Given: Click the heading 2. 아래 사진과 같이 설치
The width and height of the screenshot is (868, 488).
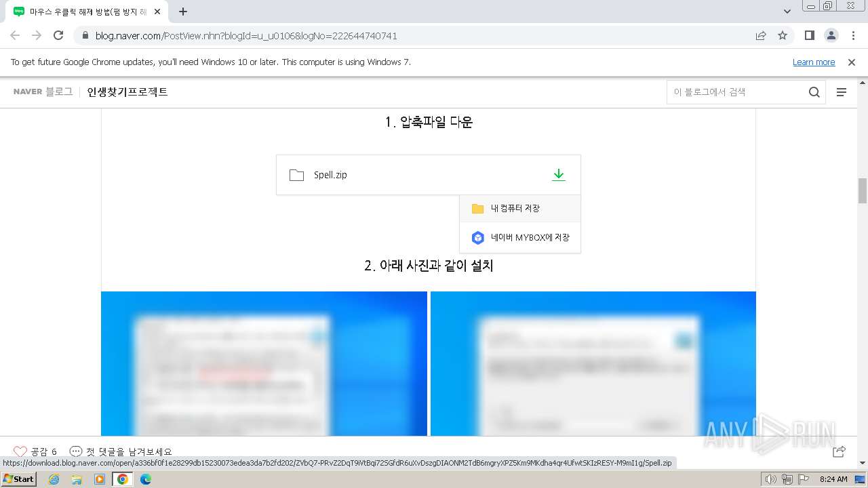Looking at the screenshot, I should coord(429,266).
